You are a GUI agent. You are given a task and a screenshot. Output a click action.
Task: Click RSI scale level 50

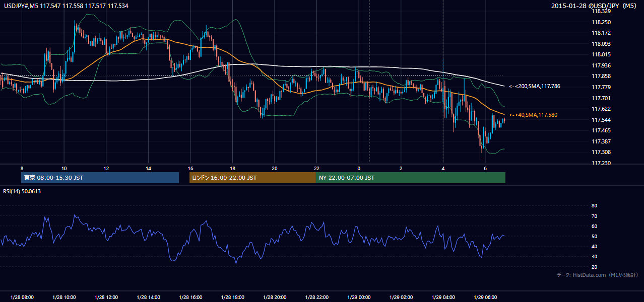pos(594,236)
